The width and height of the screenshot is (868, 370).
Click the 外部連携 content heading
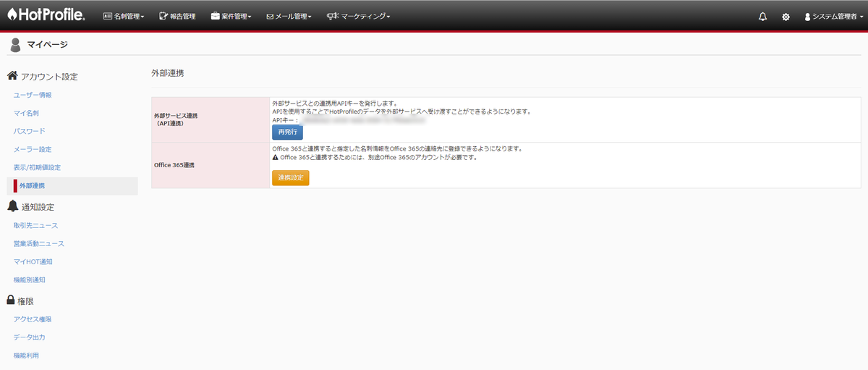coord(167,73)
